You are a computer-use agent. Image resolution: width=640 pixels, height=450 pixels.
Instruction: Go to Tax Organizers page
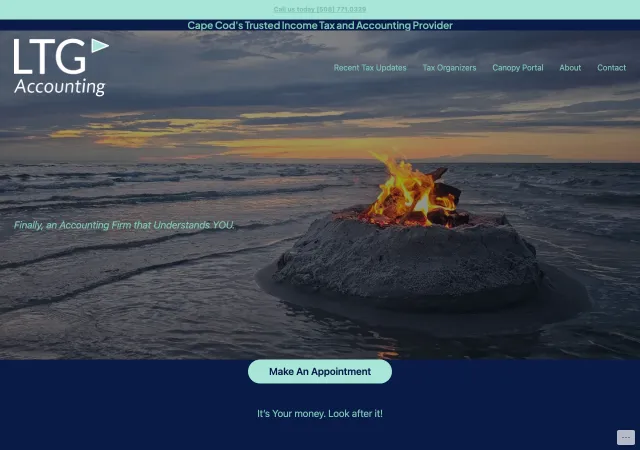449,68
